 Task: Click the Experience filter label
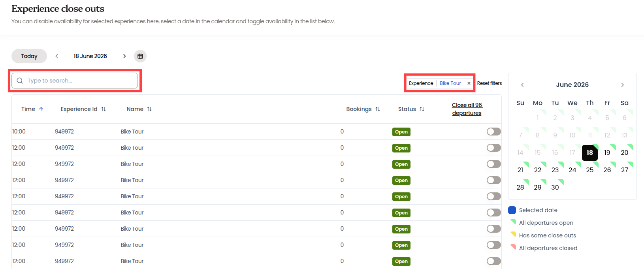[421, 83]
